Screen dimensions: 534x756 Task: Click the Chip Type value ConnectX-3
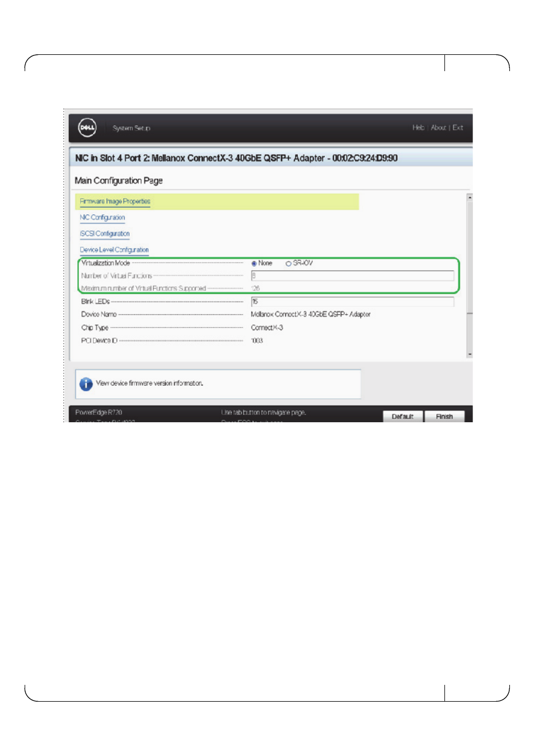(267, 328)
